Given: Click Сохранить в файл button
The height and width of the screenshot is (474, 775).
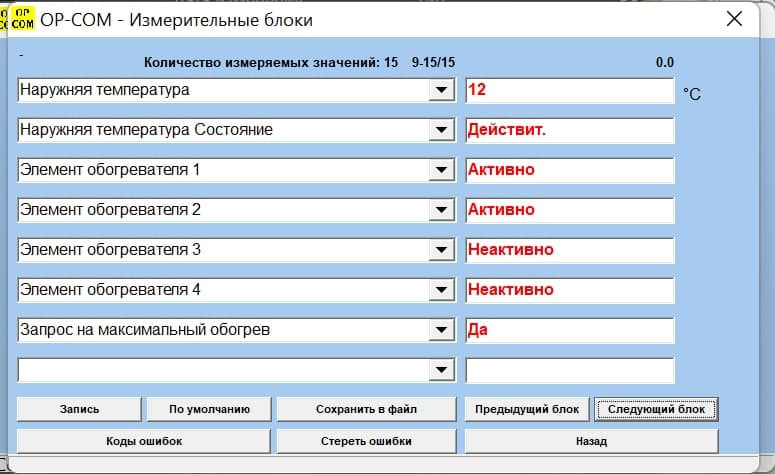Looking at the screenshot, I should point(366,409).
